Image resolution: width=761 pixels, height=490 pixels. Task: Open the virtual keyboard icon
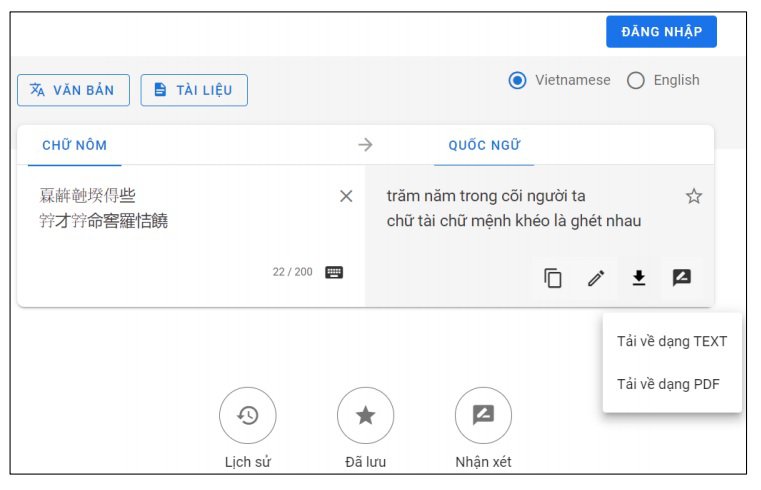click(334, 272)
